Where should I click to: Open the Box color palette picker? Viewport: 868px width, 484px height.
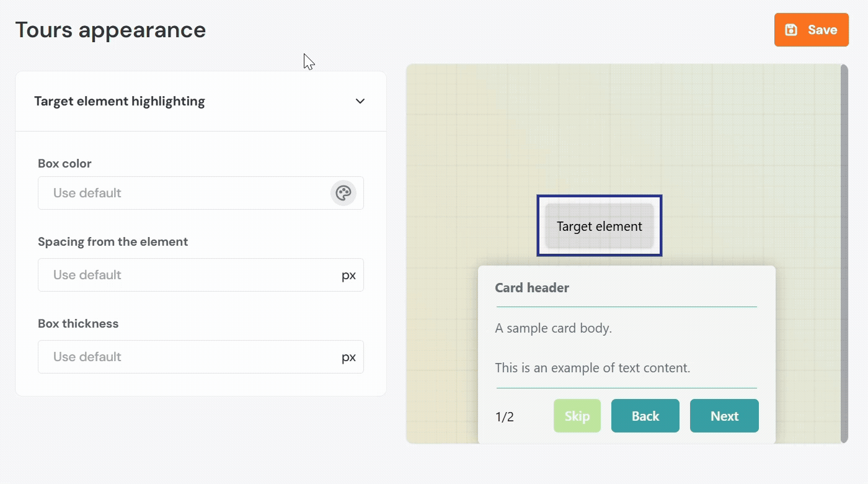click(x=343, y=193)
